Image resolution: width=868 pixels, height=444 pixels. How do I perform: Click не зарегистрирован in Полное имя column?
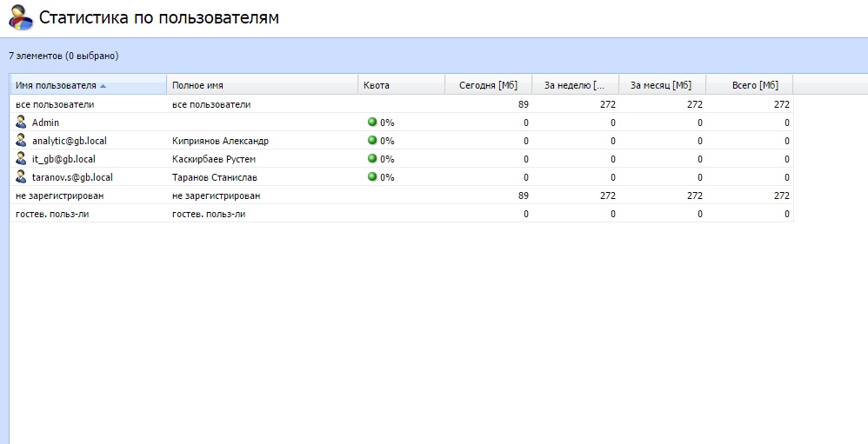point(217,195)
